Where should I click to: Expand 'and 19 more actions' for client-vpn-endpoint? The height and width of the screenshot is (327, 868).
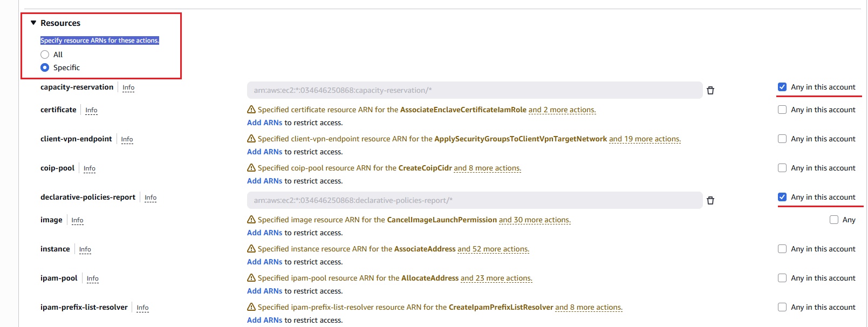645,139
